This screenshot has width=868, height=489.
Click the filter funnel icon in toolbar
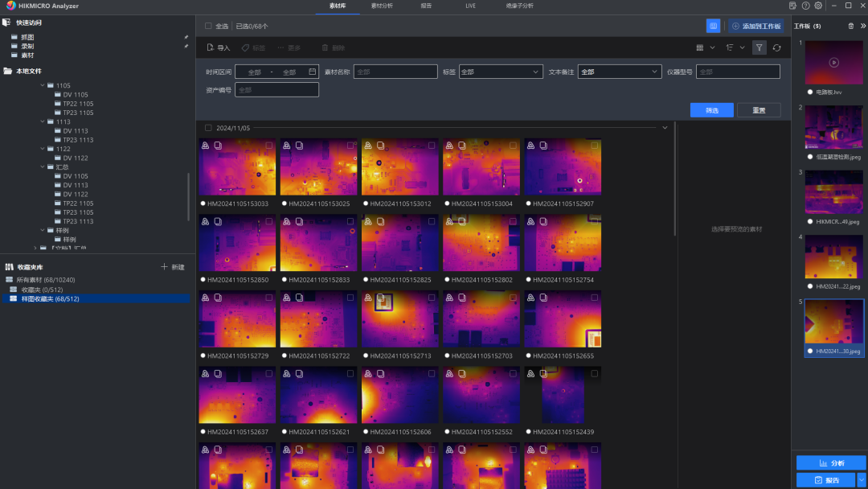pos(759,47)
